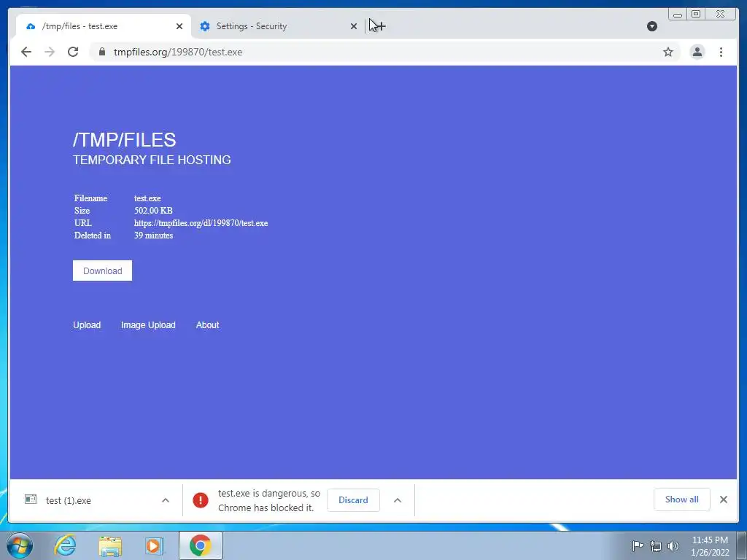Open the network tray icon
The width and height of the screenshot is (747, 560).
click(x=656, y=546)
